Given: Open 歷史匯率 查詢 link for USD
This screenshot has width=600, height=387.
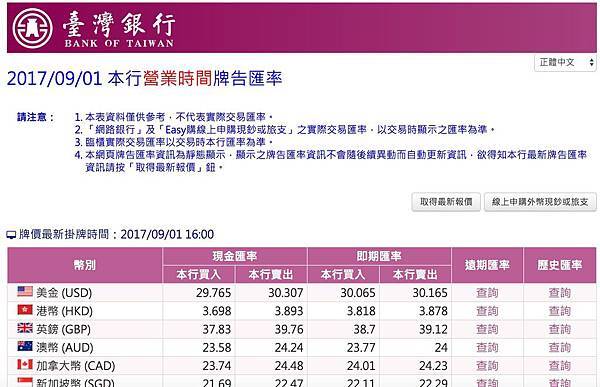Looking at the screenshot, I should coord(559,293).
